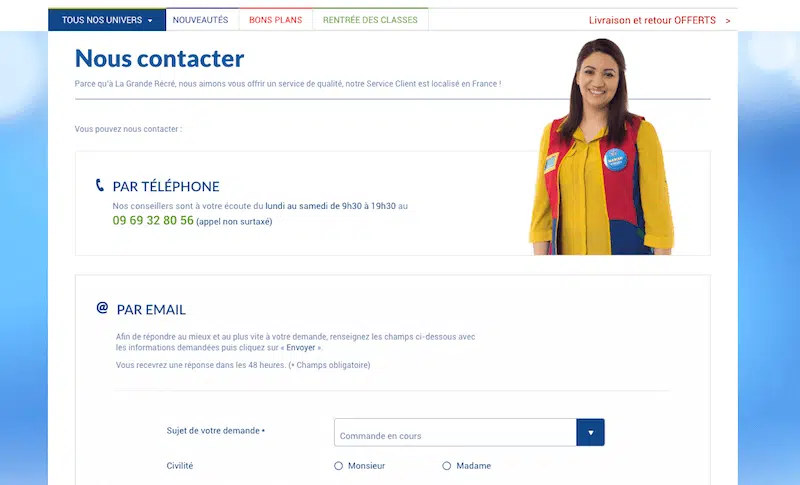Viewport: 800px width, 485px height.
Task: Click the blue dropdown arrow button
Action: [x=590, y=432]
